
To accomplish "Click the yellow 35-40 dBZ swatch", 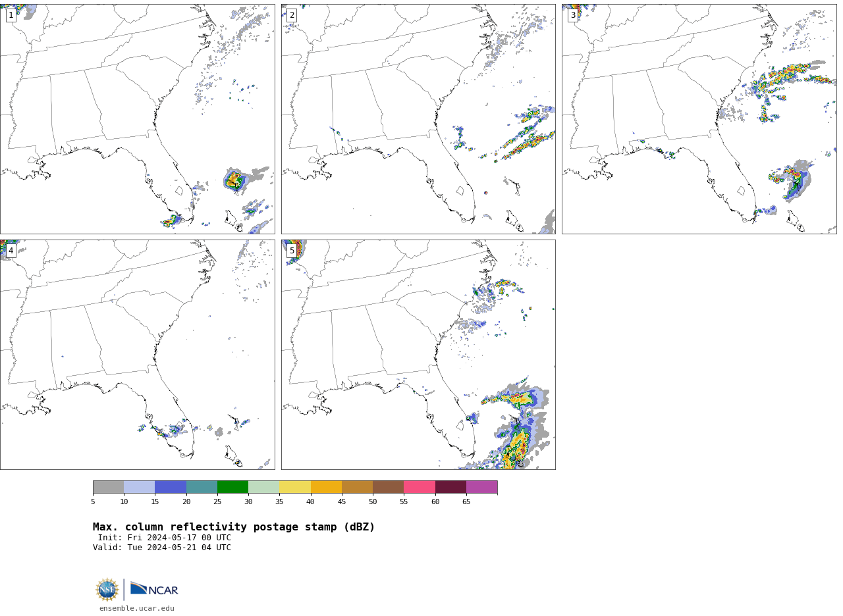I will tap(295, 487).
